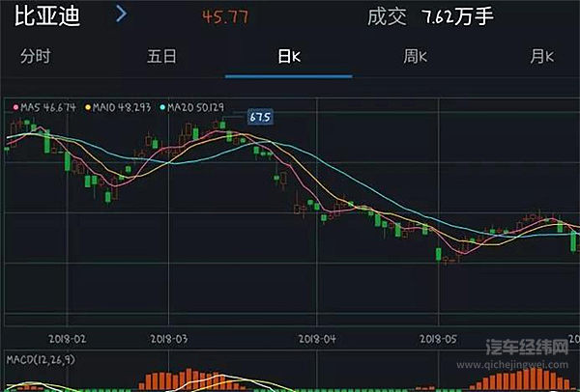The height and width of the screenshot is (392, 580).
Task: Click the 成交 label
Action: point(387,17)
